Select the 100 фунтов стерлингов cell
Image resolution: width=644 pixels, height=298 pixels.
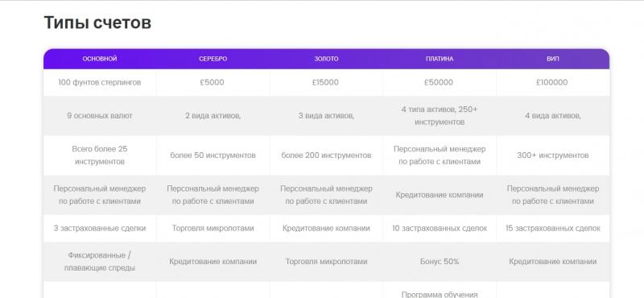(x=100, y=82)
